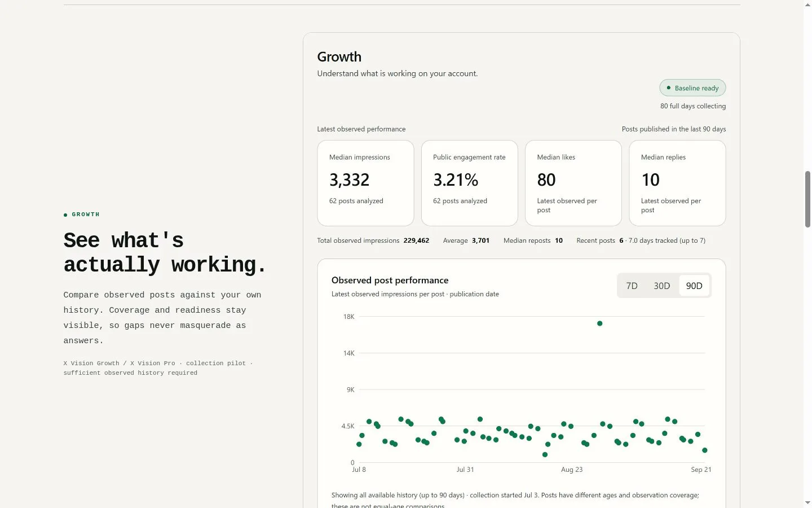This screenshot has width=812, height=508.
Task: Click the Sep 21 x-axis label
Action: click(701, 470)
